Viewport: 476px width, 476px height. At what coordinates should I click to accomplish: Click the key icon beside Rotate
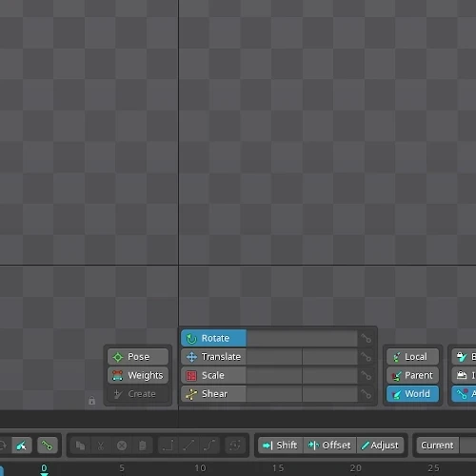click(x=366, y=338)
